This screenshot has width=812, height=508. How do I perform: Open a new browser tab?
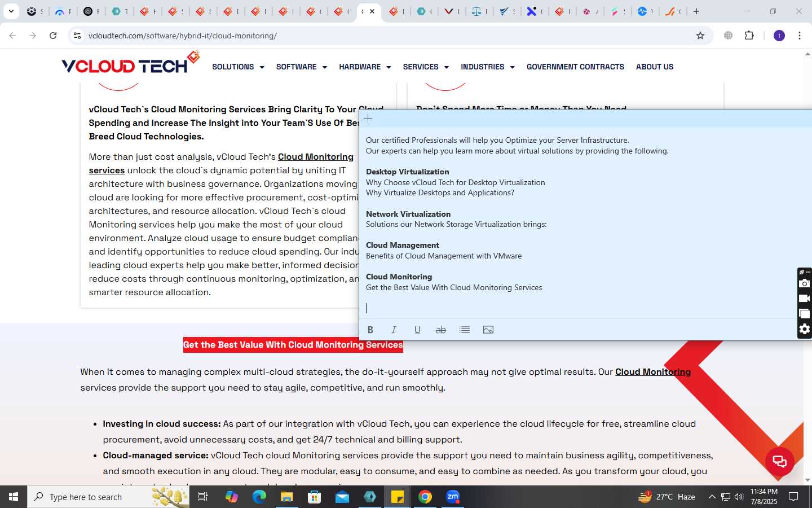pyautogui.click(x=696, y=11)
